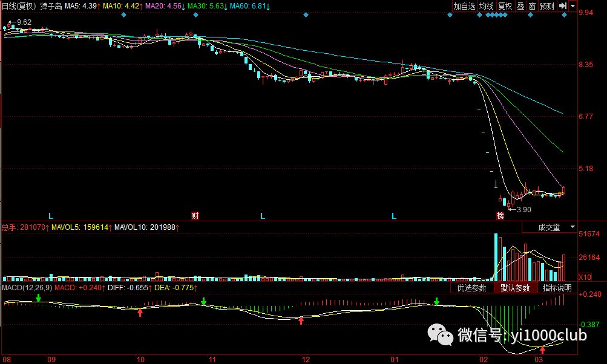Click the blue info diamond above early October
The width and height of the screenshot is (607, 364).
pyautogui.click(x=123, y=15)
